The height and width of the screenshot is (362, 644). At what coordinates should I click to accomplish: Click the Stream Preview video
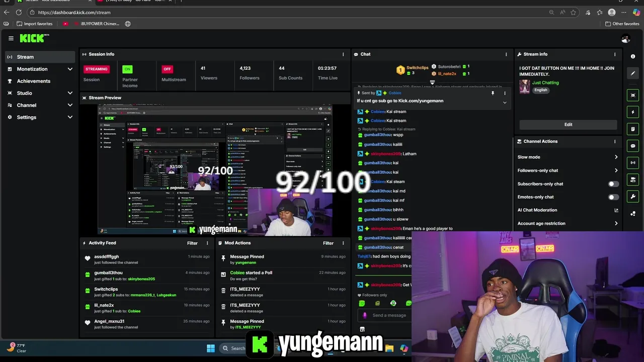point(215,169)
